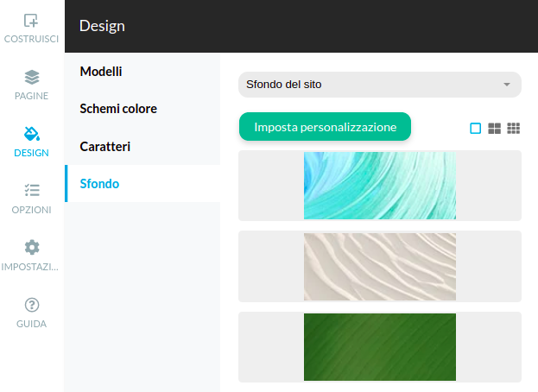Select Schemi colore in design menu

tap(118, 109)
